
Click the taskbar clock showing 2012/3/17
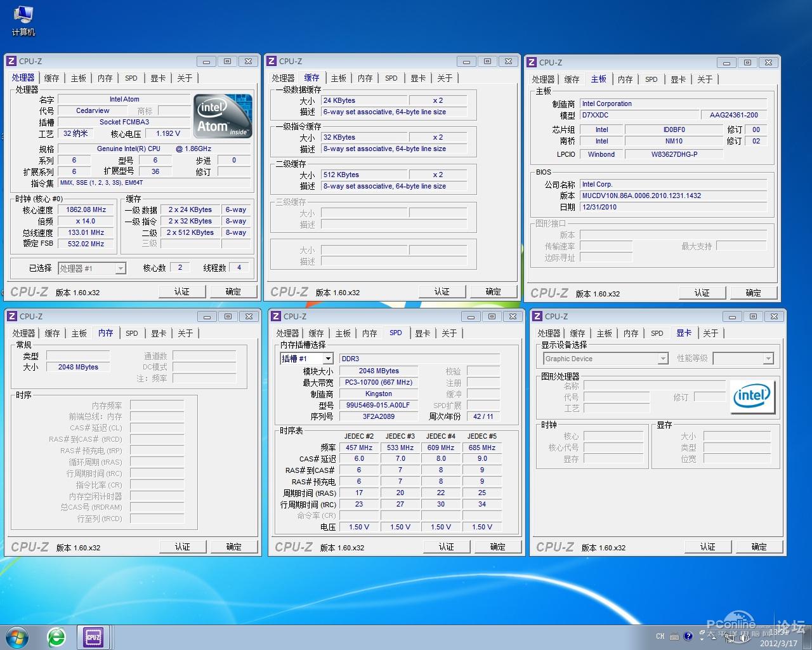click(x=778, y=637)
